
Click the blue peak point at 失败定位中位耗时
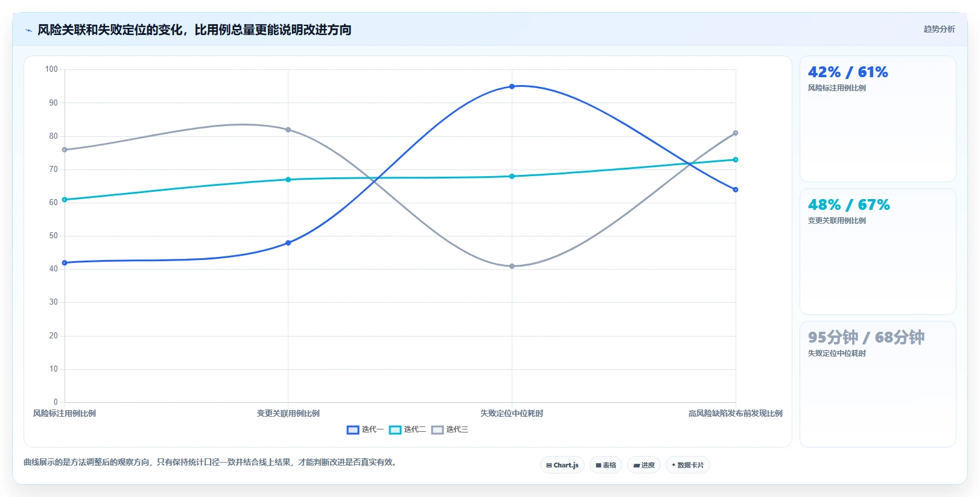512,86
